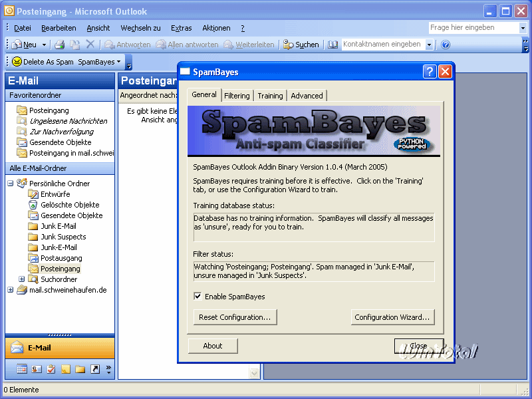
Task: Open the Neu button dropdown arrow
Action: tap(44, 45)
